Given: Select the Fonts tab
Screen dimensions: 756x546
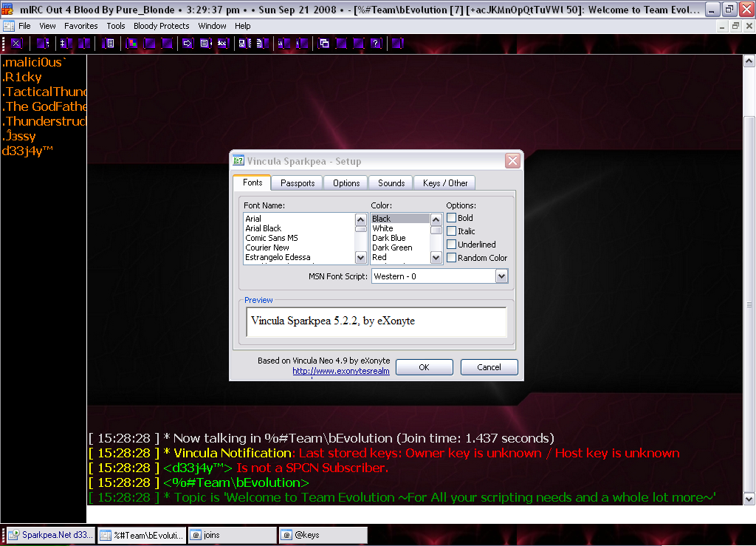Looking at the screenshot, I should click(x=252, y=182).
